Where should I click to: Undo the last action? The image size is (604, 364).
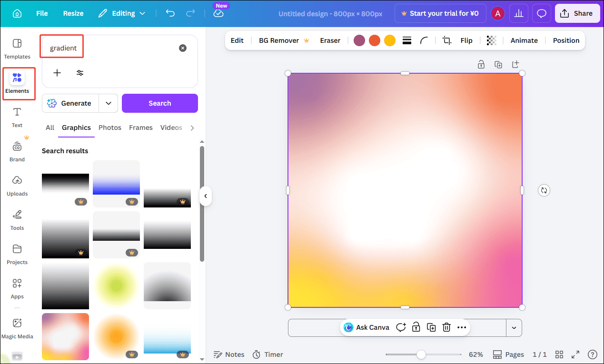click(x=170, y=13)
